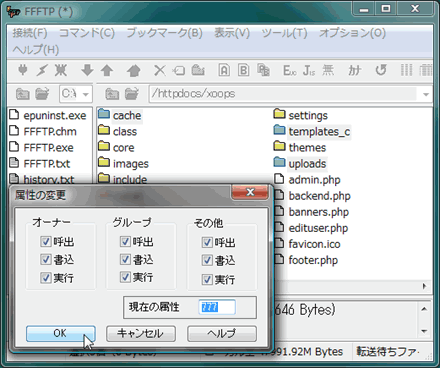Select settings folder in remote list
The width and height of the screenshot is (441, 369).
point(301,115)
